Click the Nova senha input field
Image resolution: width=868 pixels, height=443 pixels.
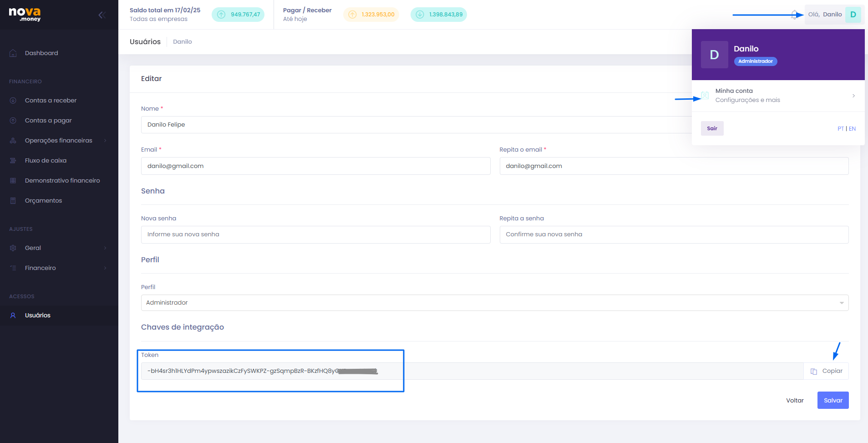315,235
